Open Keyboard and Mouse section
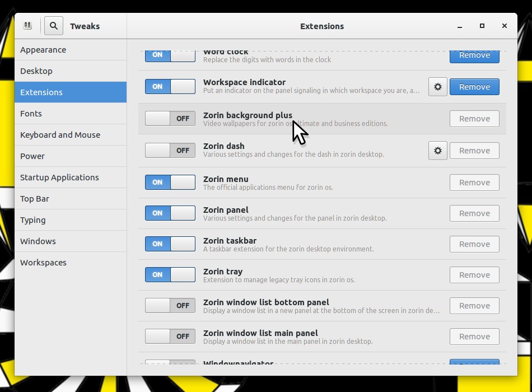This screenshot has height=392, width=532. point(60,135)
